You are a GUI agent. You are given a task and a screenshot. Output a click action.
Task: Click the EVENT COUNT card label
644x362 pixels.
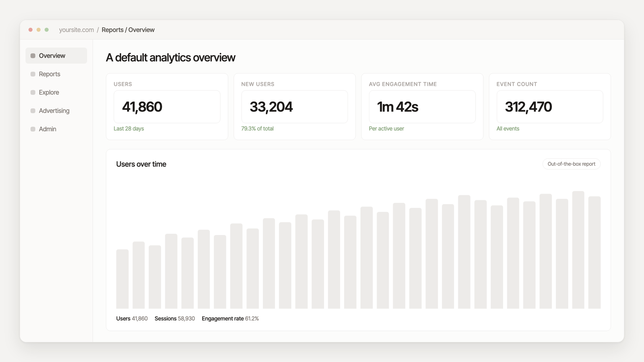click(517, 84)
